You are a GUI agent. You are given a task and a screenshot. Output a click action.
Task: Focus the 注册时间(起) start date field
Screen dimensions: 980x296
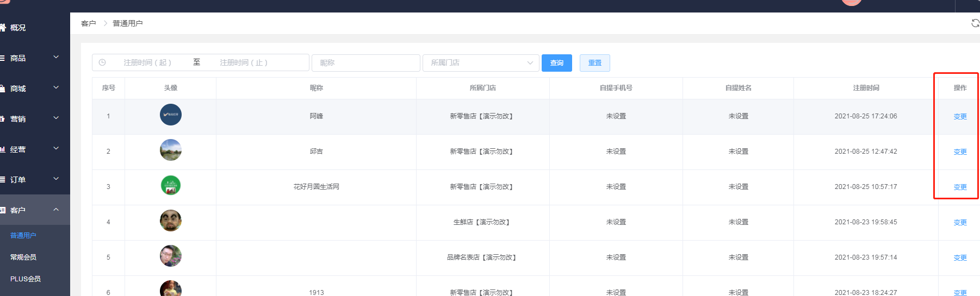[x=148, y=63]
